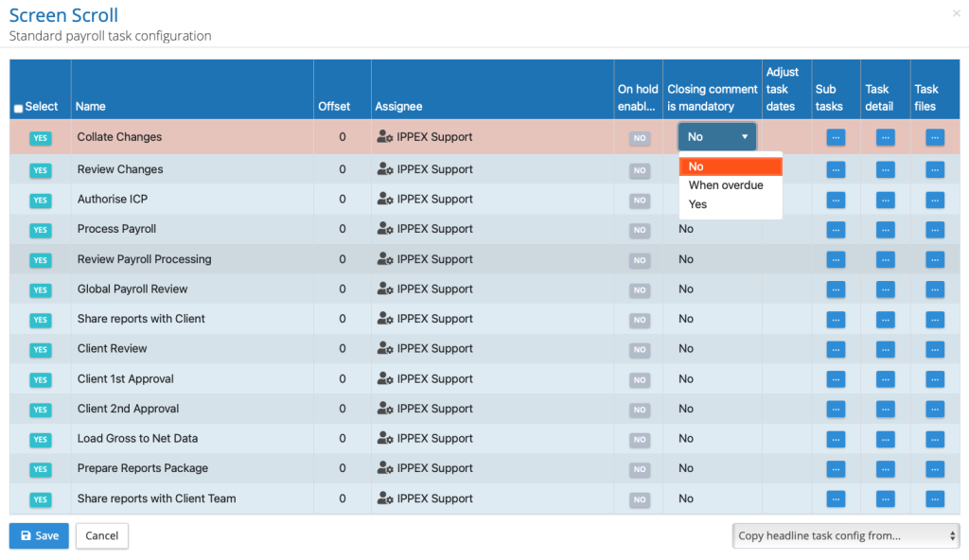Tick the Select all checkbox in header

18,109
